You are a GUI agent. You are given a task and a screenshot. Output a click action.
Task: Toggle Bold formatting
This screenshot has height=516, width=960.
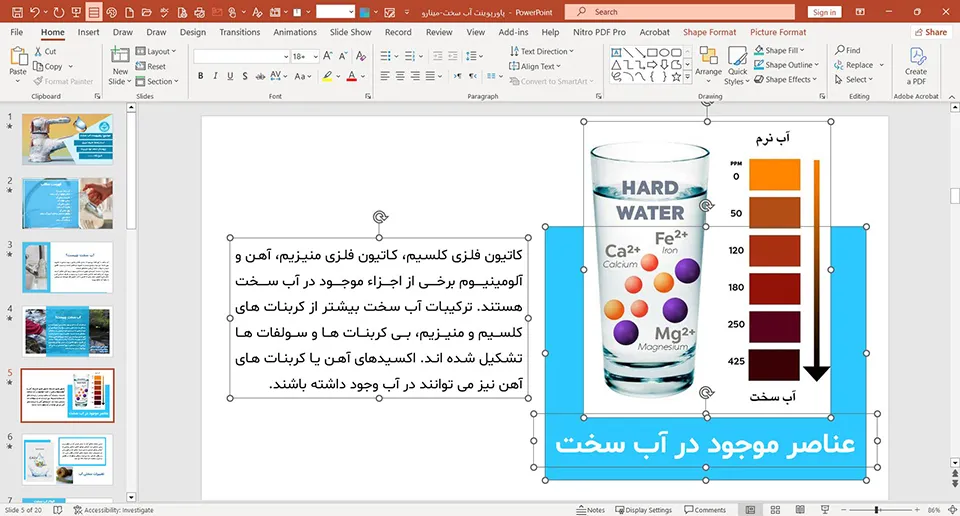[200, 76]
